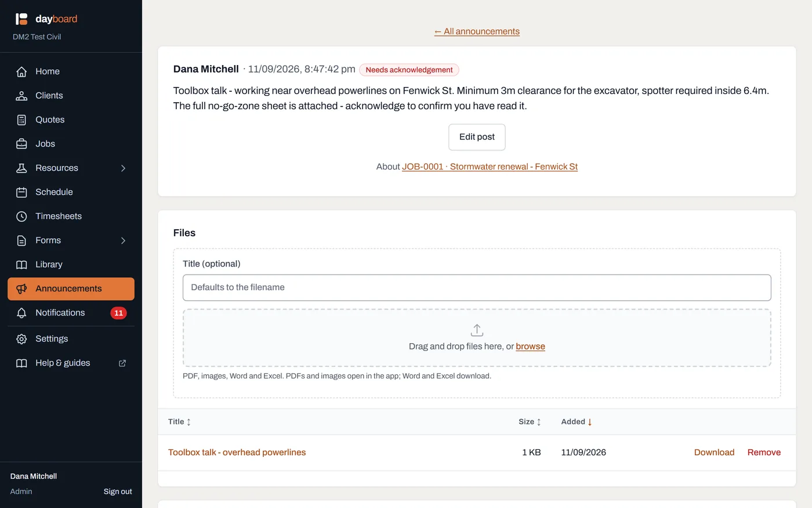Viewport: 812px width, 508px height.
Task: Click the notifications count badge 11
Action: coord(118,313)
